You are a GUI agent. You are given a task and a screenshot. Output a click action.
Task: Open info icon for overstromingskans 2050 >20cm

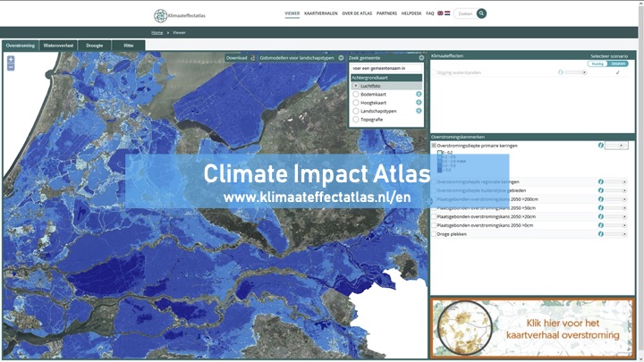pos(600,216)
